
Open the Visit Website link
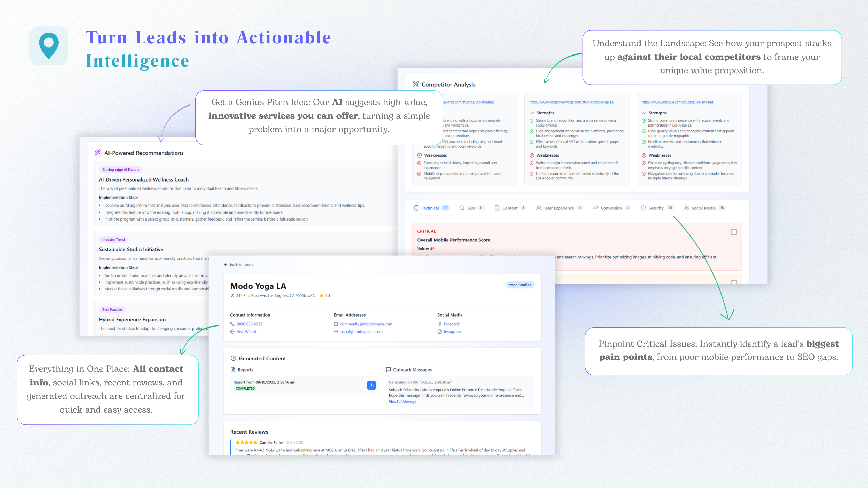247,332
